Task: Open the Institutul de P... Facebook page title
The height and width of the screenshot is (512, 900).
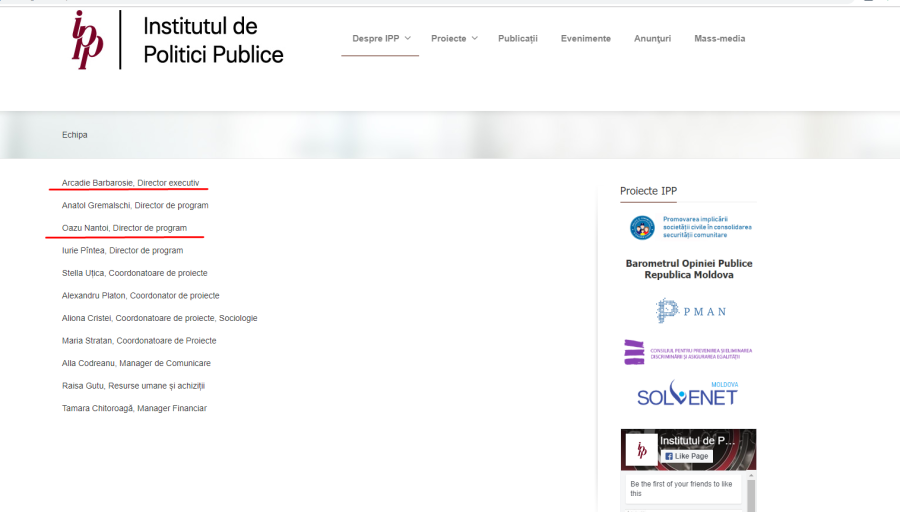Action: click(x=697, y=441)
